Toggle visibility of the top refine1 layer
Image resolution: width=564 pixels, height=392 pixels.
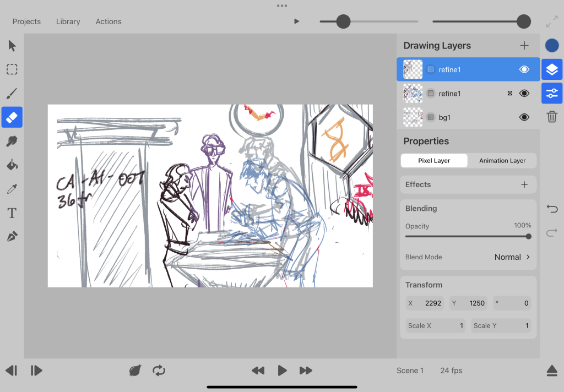tap(523, 69)
